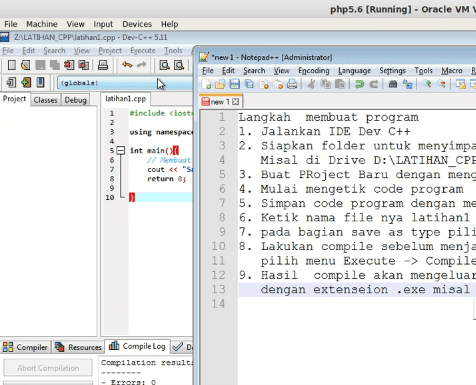Viewport: 476px width, 385px height.
Task: Click line 1 "Langkah membuat program" in Notepad++
Action: 328,118
